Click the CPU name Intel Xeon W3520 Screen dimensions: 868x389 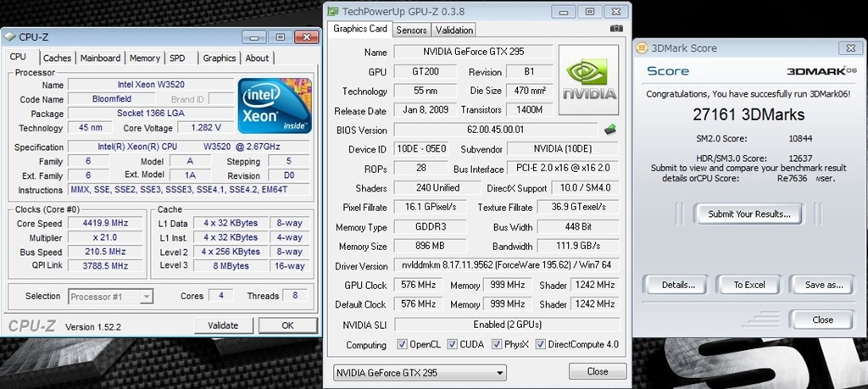point(151,85)
